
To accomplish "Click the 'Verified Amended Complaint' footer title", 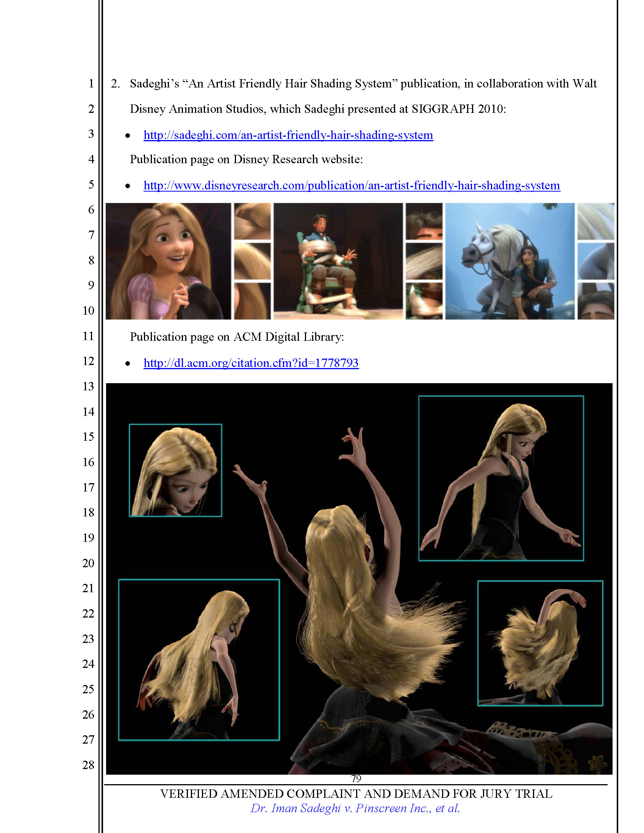I will (356, 793).
